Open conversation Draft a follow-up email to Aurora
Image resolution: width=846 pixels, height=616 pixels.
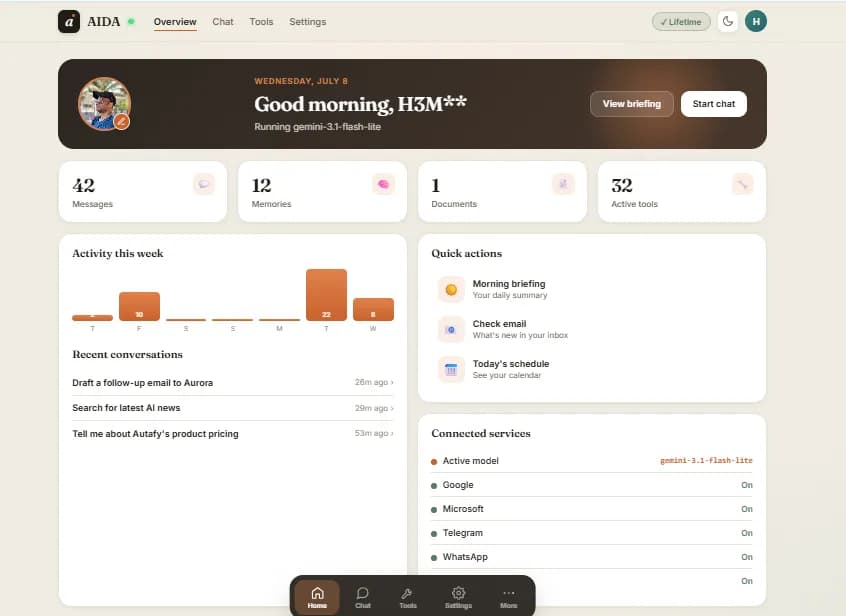(233, 382)
